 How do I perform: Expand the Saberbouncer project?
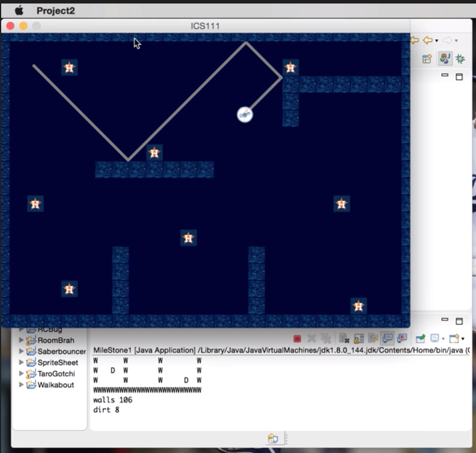coord(21,351)
